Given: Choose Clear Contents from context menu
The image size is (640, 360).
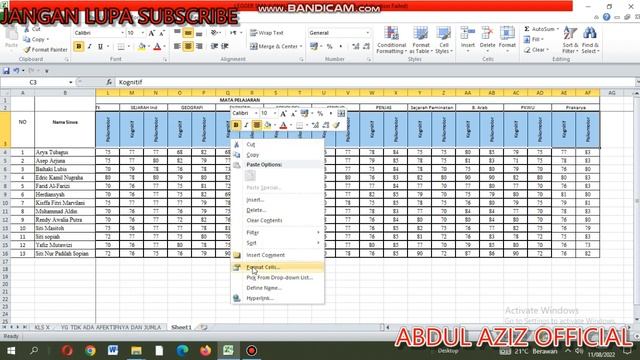Looking at the screenshot, I should pos(278,220).
